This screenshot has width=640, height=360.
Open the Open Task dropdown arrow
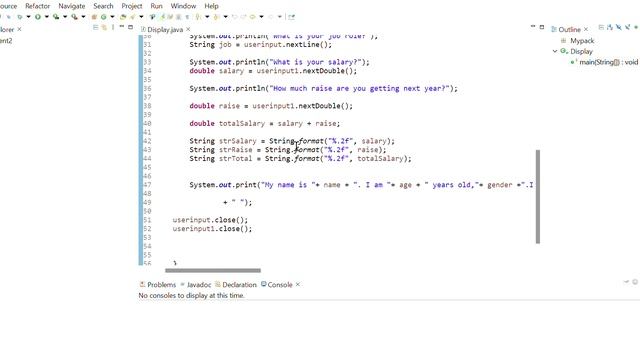point(141,17)
